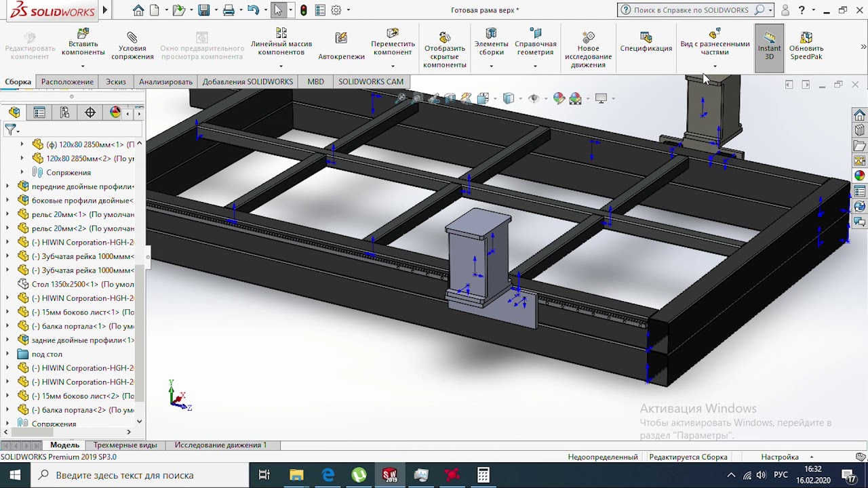Switch to the Эскиз ribbon tab
Image resolution: width=868 pixels, height=488 pixels.
click(115, 81)
